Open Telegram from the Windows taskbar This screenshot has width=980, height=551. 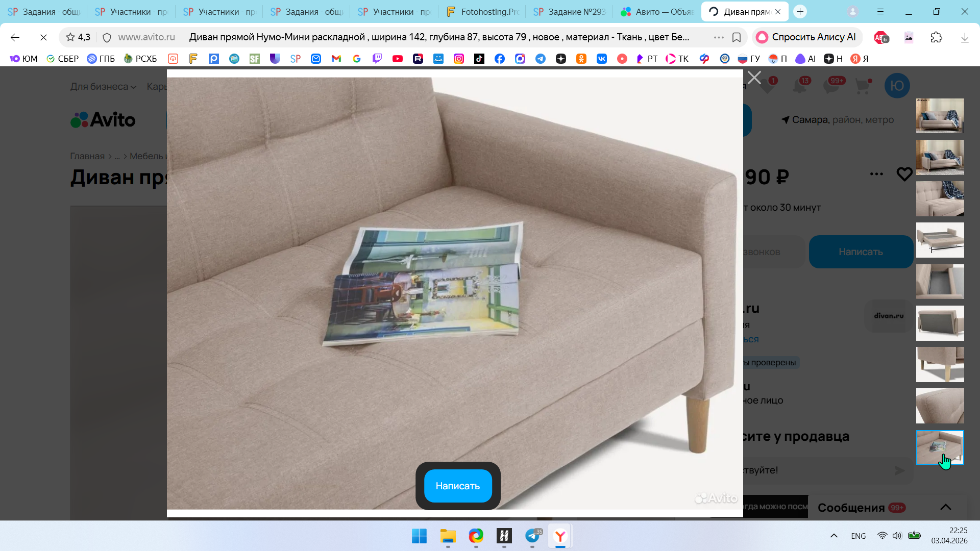coord(532,536)
